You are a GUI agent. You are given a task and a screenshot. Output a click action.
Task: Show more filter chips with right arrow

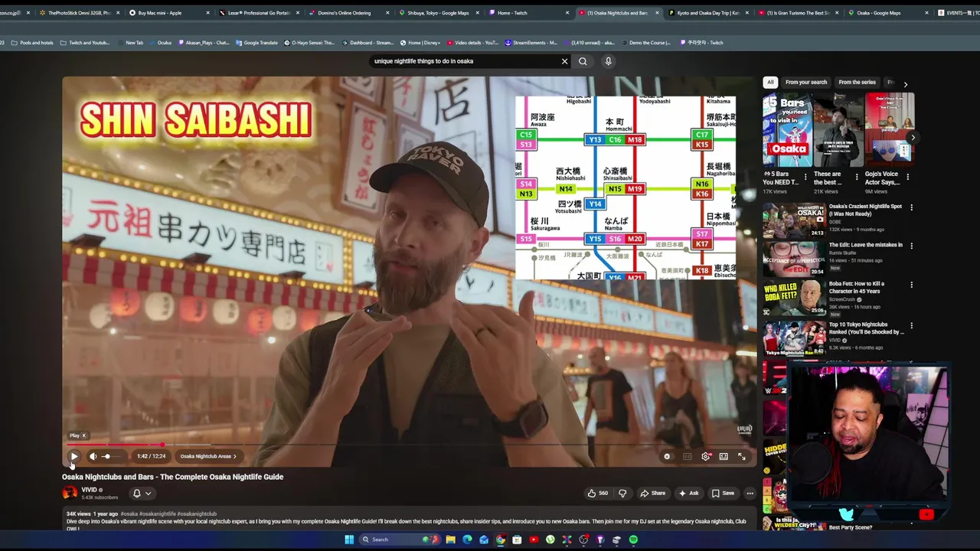click(905, 84)
